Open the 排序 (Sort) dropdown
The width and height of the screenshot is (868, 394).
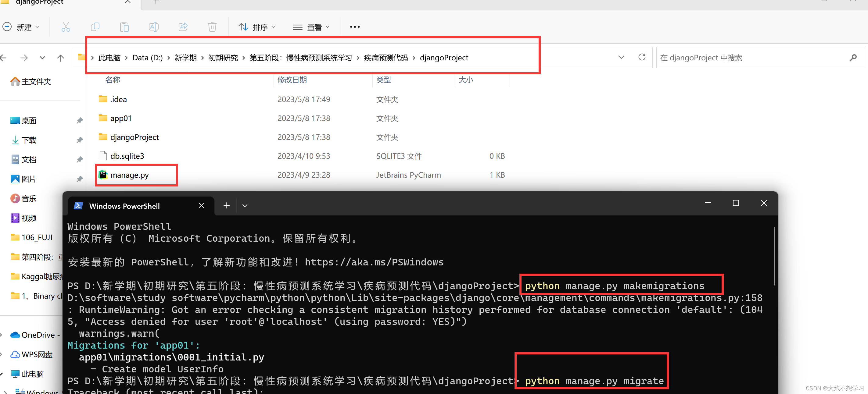[257, 27]
